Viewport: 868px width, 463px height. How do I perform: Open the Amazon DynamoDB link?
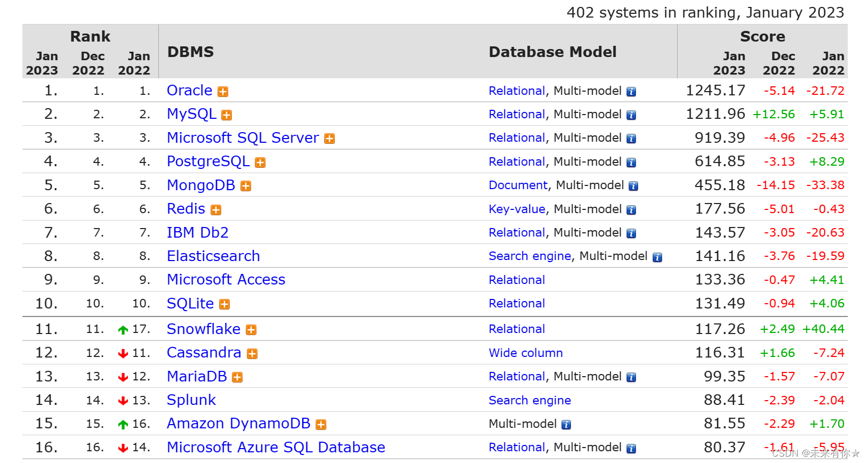pos(239,423)
